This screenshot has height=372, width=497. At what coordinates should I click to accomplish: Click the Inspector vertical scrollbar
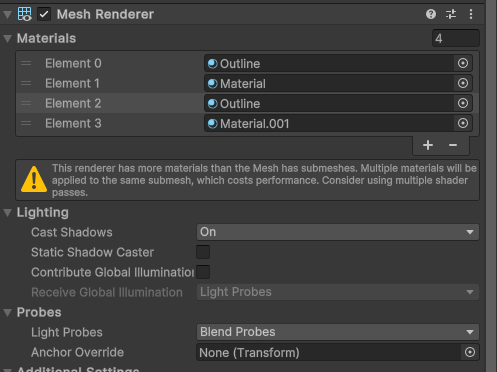coord(491,186)
